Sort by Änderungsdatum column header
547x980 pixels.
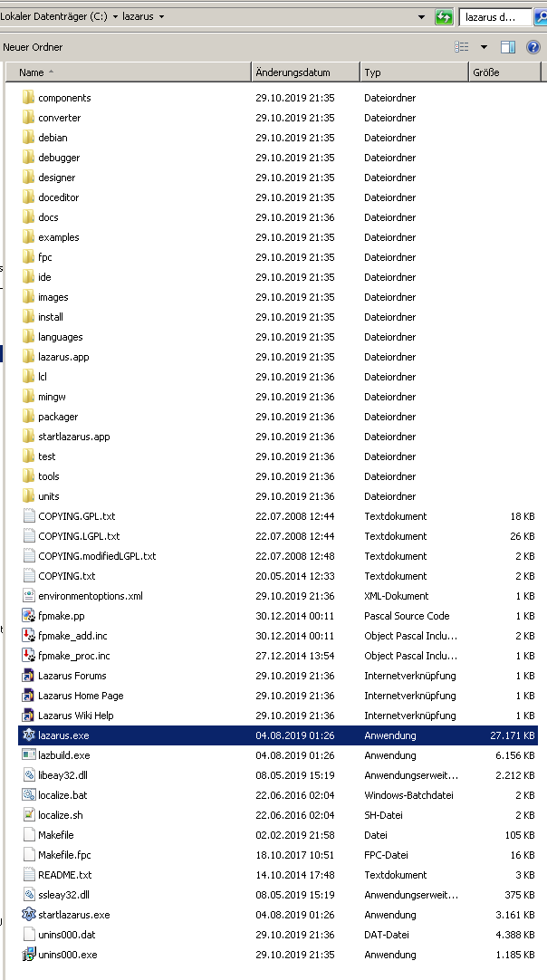[x=304, y=72]
